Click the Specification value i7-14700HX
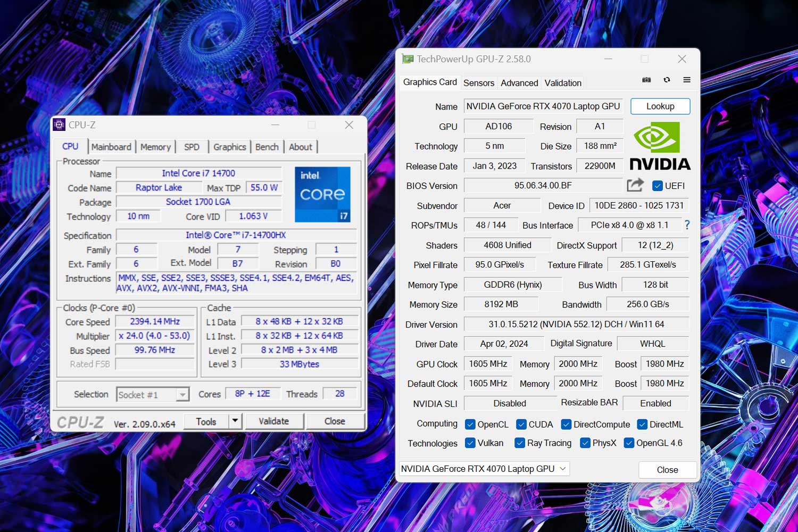Screen dimensions: 798x532 pos(236,235)
